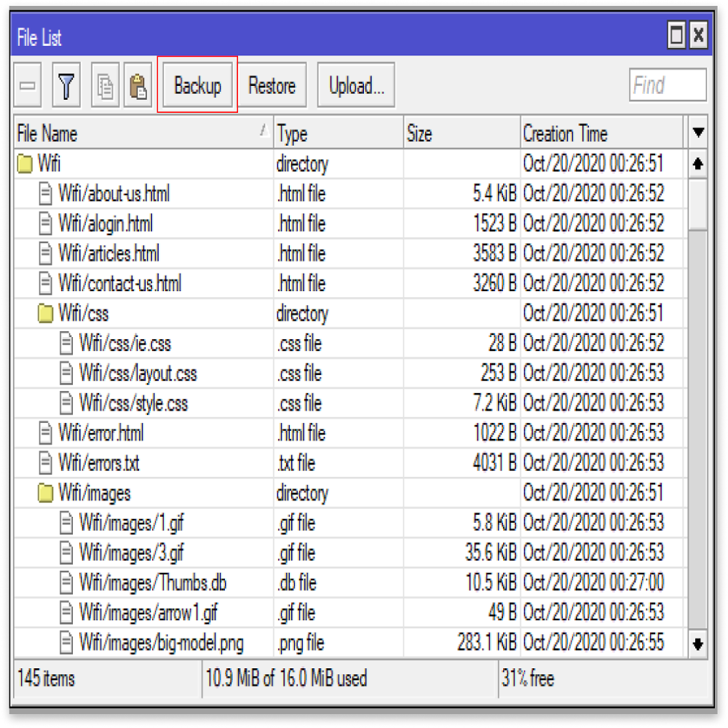Screen dimensions: 728x728
Task: Select the Filter icon in the toolbar
Action: pos(66,85)
